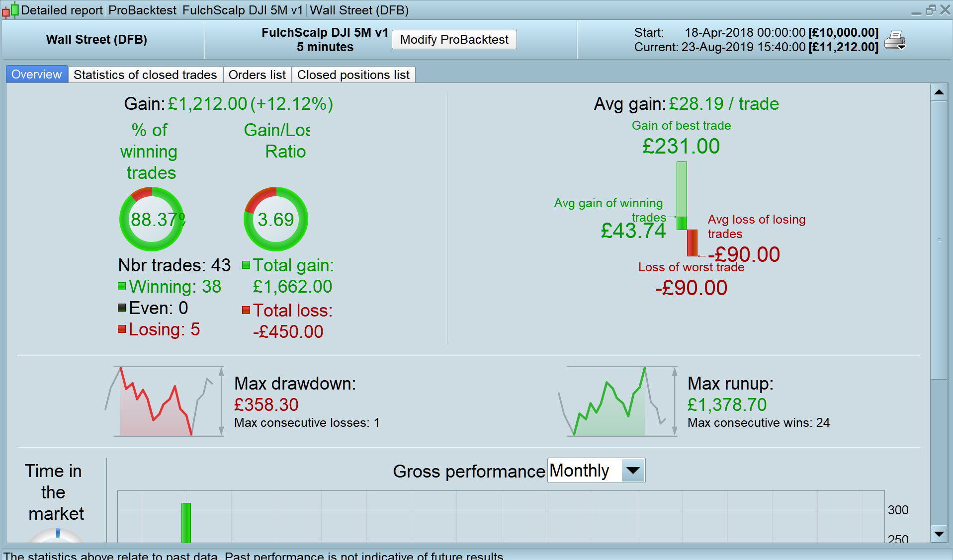
Task: Click the Gain £1,212.00 value
Action: pos(207,104)
